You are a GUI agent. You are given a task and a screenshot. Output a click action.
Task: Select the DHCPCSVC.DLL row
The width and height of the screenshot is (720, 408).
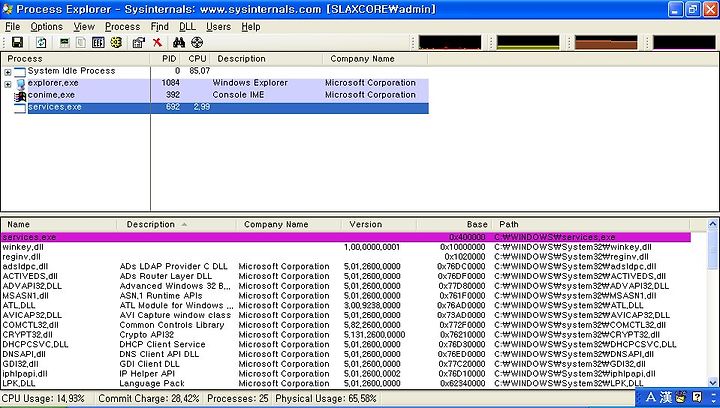click(346, 344)
